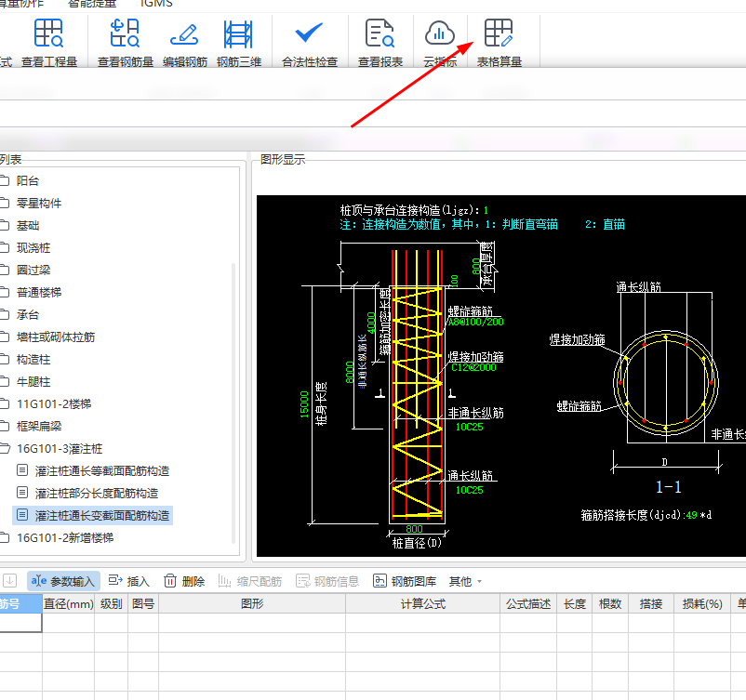Edit 螺旋箍筋 value A8@100/200
This screenshot has height=700, width=746.
475,322
